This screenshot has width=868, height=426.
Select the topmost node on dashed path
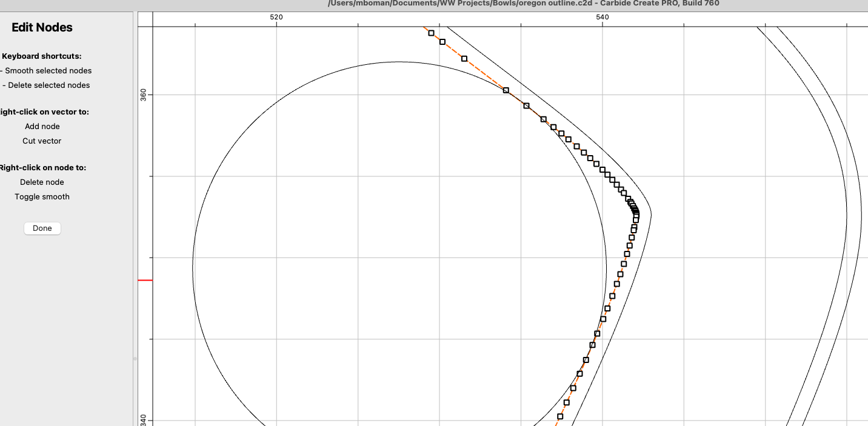click(432, 33)
